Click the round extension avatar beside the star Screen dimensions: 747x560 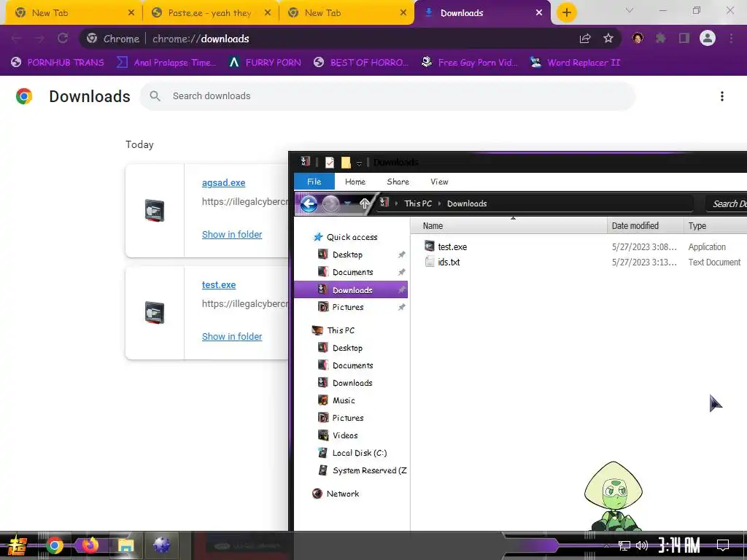pos(637,38)
